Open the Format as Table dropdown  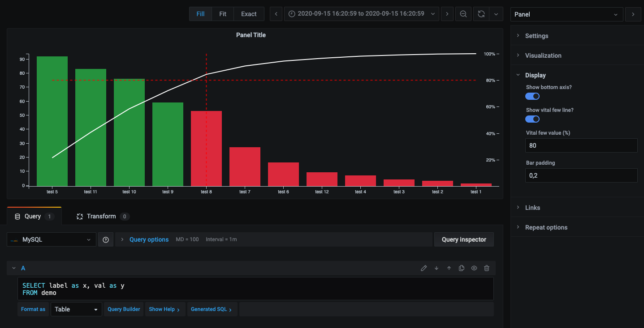[76, 309]
